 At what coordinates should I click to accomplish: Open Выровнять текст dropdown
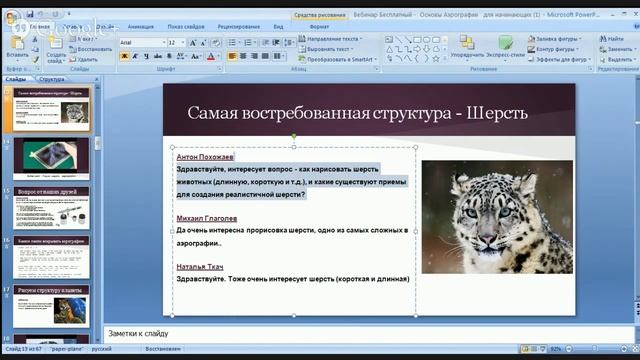(x=326, y=49)
